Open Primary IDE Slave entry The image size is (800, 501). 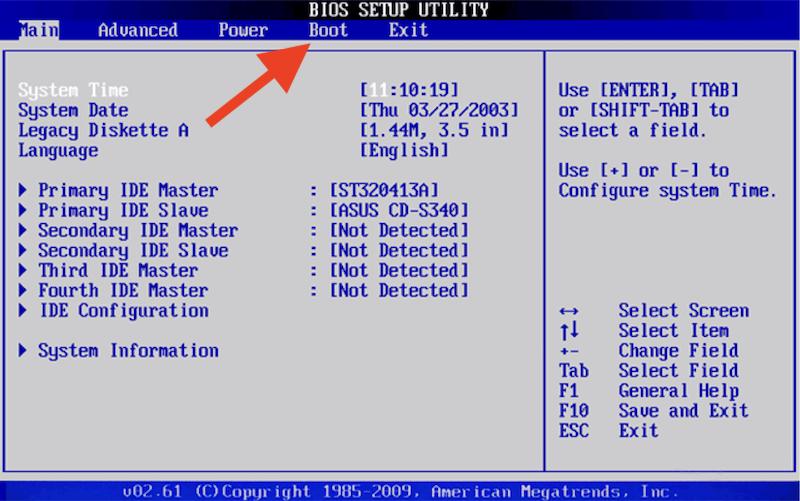123,210
